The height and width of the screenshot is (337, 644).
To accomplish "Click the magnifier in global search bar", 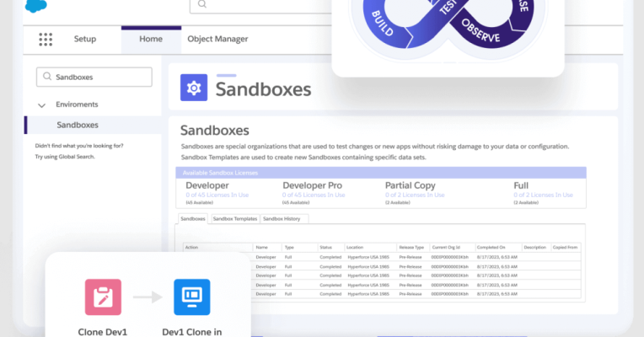I will pos(202,4).
